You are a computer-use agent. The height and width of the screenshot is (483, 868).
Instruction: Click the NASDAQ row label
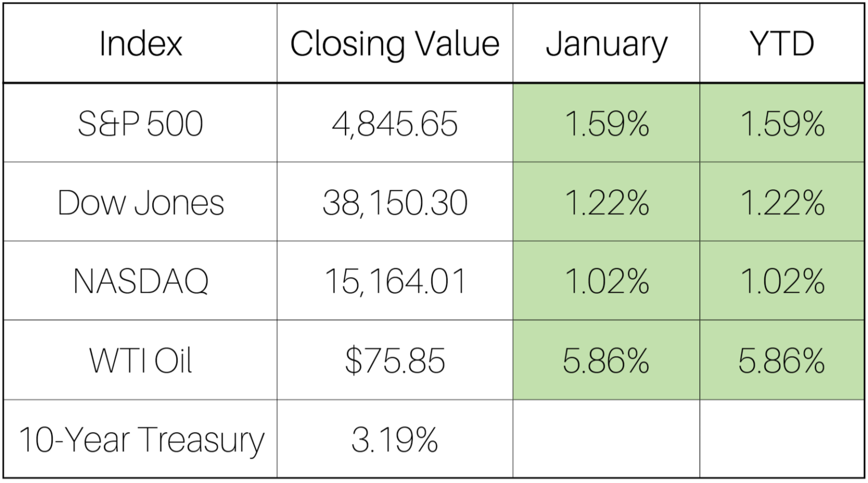[x=141, y=281]
